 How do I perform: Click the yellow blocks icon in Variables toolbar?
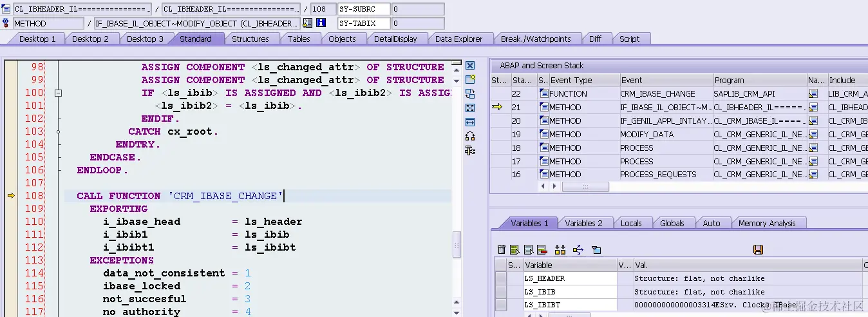[x=560, y=249]
